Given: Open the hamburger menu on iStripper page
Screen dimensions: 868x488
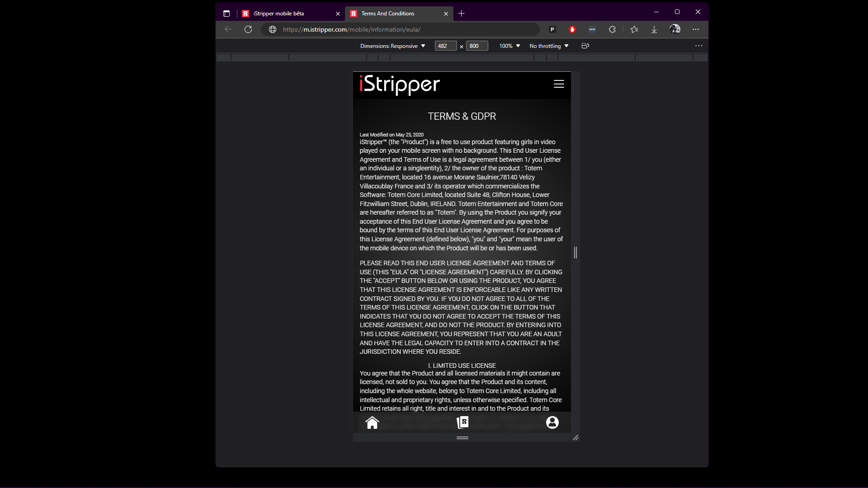Looking at the screenshot, I should tap(559, 84).
